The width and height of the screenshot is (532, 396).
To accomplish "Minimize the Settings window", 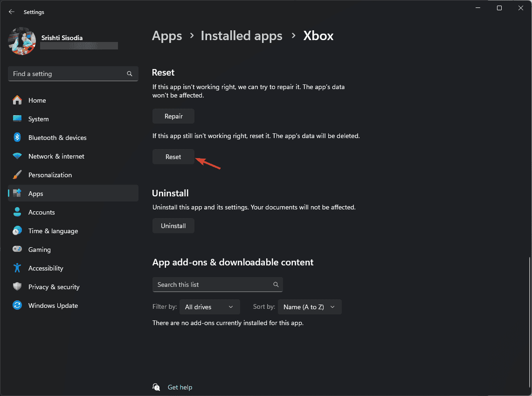I will point(478,8).
